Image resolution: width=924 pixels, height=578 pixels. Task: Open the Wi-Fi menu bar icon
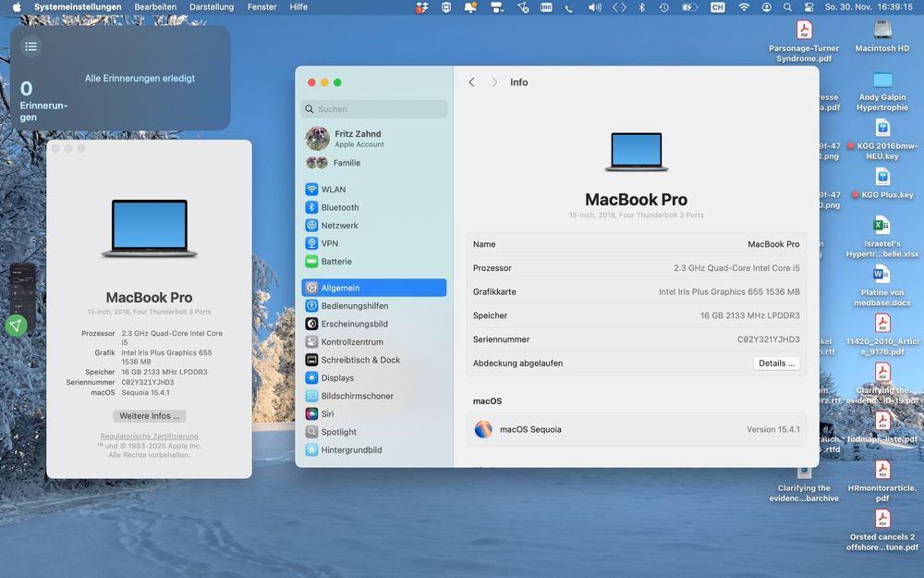coord(744,7)
